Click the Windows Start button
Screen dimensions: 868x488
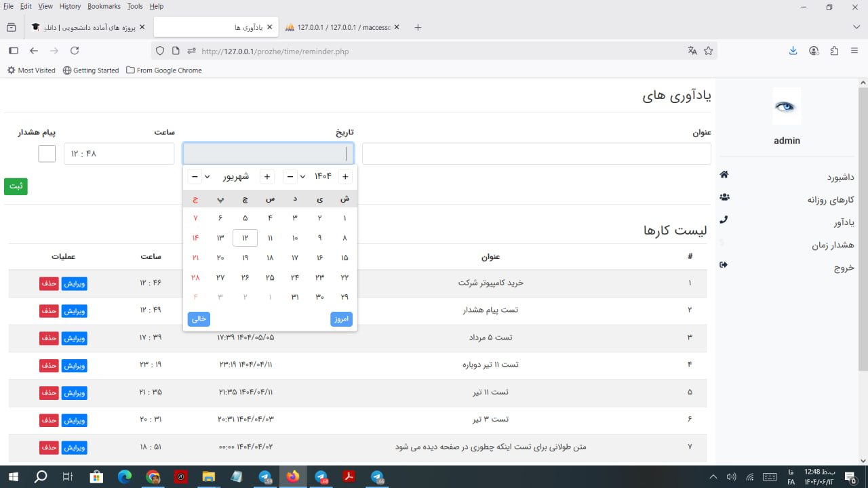12,477
